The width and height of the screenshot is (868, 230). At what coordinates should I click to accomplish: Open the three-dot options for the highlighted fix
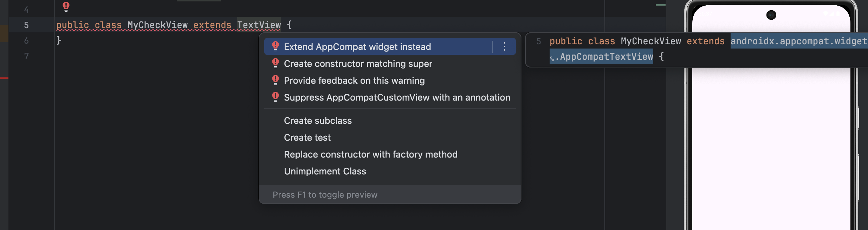pos(505,46)
